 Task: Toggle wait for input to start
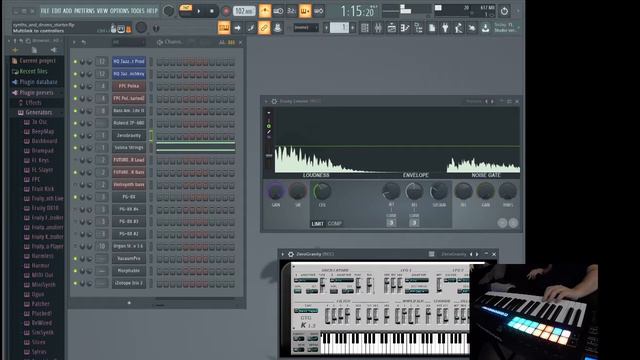point(278,11)
